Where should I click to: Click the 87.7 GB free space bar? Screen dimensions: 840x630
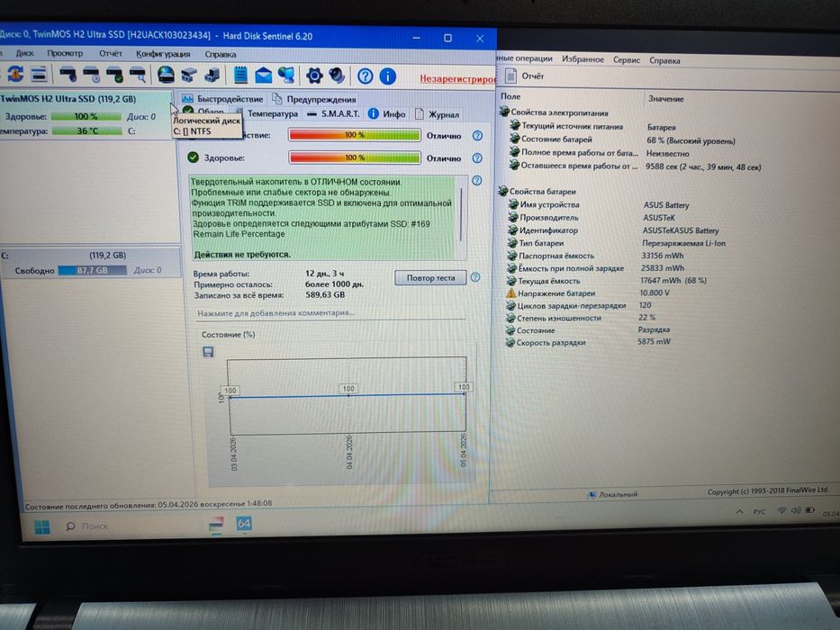click(92, 270)
